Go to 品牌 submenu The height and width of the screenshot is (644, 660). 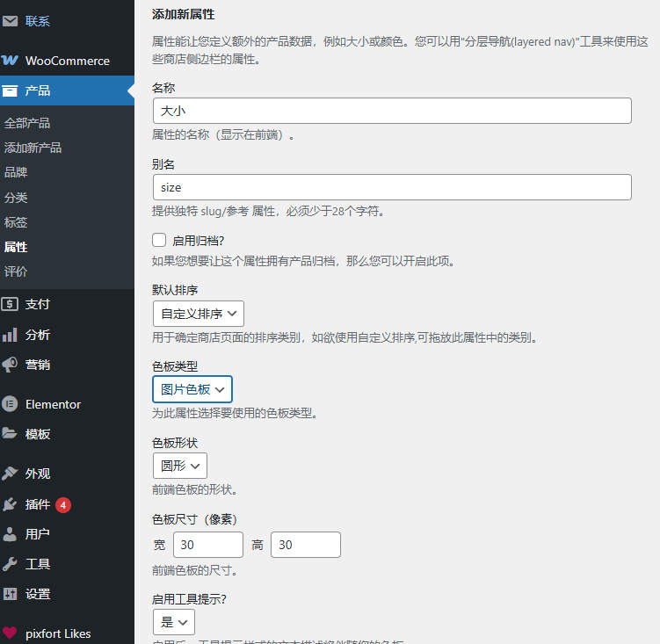[x=16, y=172]
